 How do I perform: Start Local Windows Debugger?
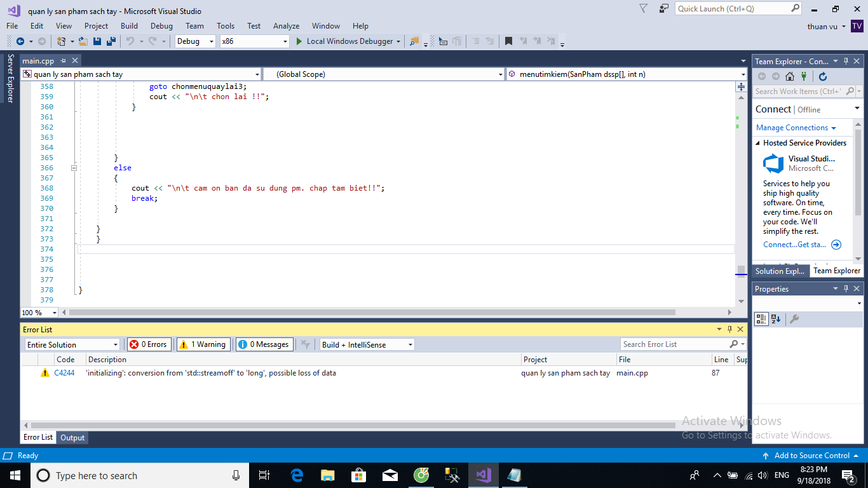[346, 41]
